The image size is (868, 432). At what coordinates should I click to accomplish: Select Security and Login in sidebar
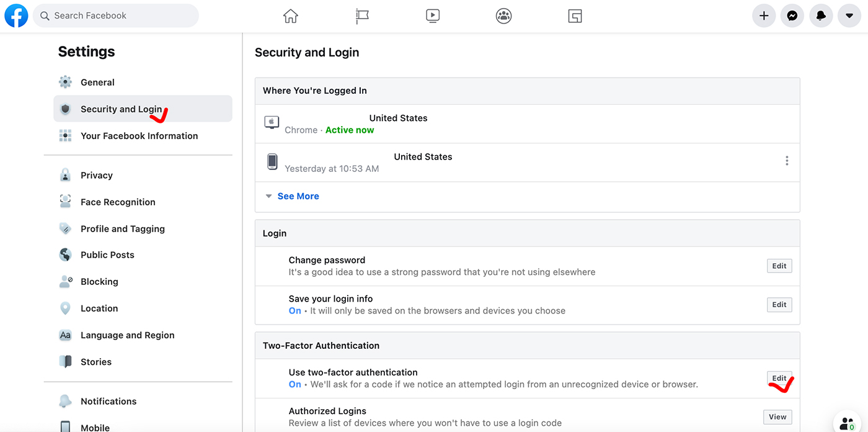coord(121,109)
